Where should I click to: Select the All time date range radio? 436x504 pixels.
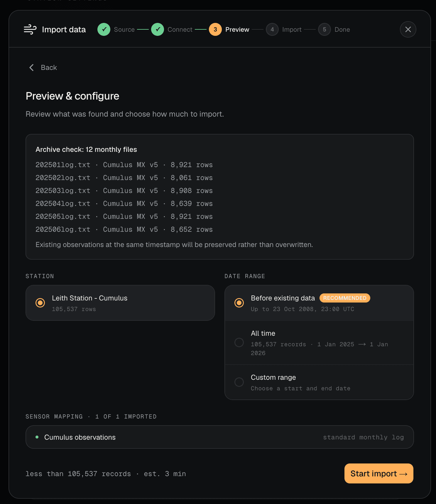tap(239, 342)
